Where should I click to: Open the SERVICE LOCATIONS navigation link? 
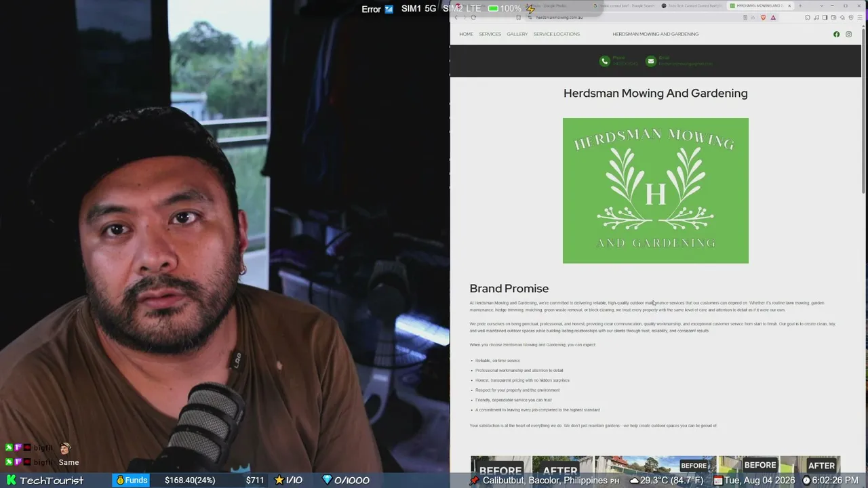(x=557, y=34)
